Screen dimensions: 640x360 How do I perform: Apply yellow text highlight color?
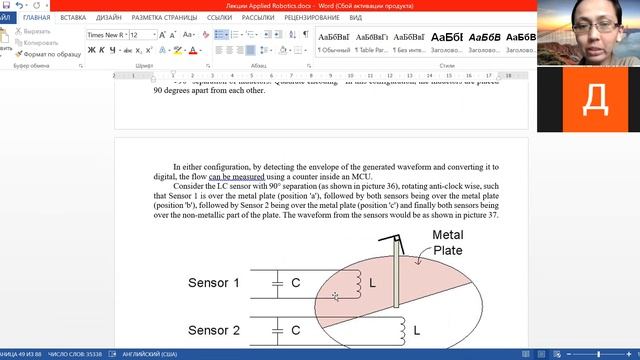coord(177,50)
